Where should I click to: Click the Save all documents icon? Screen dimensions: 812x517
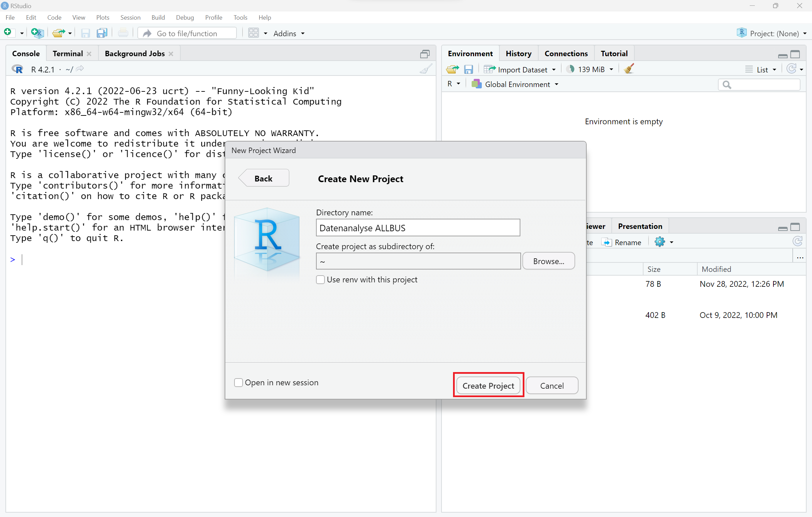[x=102, y=33]
